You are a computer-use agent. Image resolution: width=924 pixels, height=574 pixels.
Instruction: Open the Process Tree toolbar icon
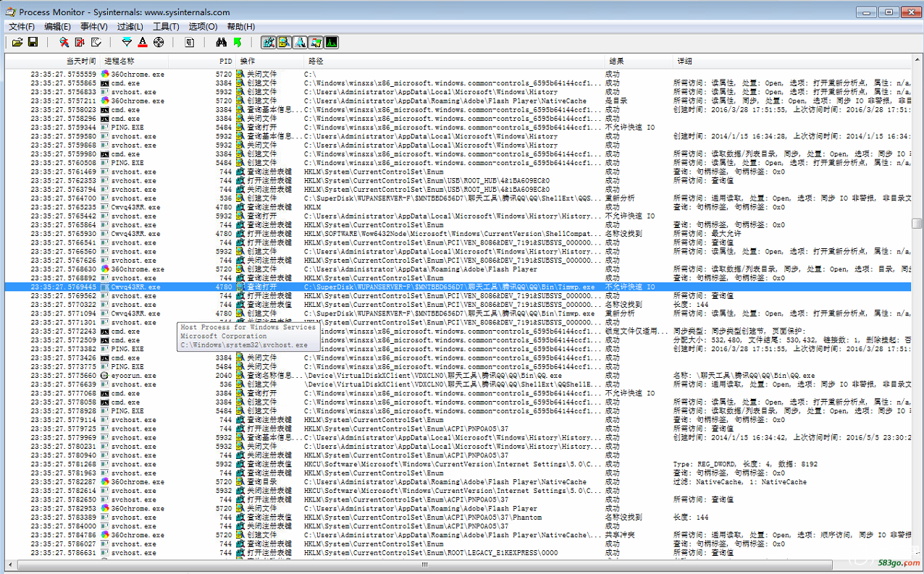pyautogui.click(x=189, y=43)
